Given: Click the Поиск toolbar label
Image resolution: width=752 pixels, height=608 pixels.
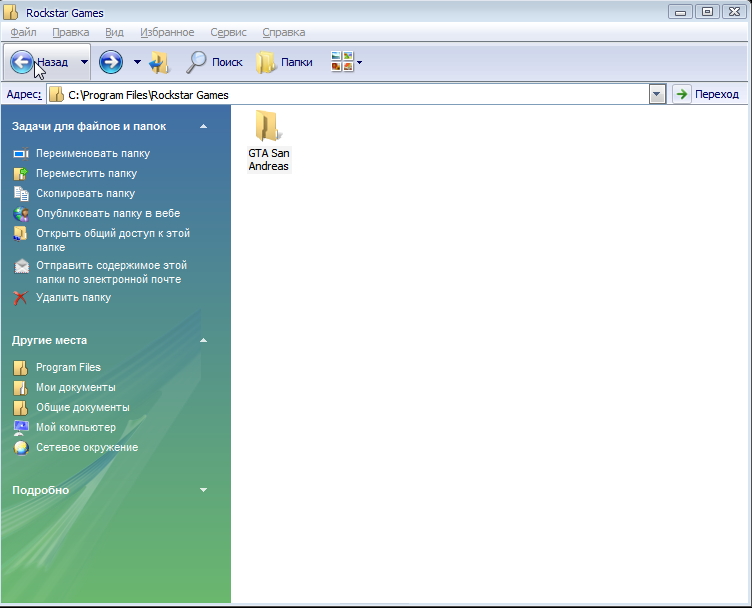Looking at the screenshot, I should (227, 62).
